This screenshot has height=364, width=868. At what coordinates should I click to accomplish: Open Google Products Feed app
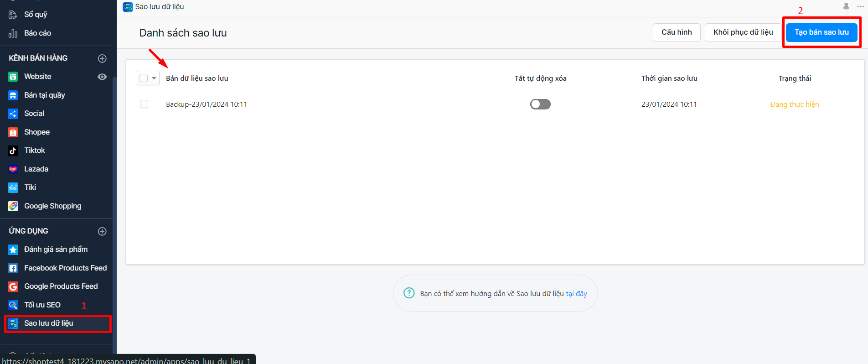pos(61,286)
